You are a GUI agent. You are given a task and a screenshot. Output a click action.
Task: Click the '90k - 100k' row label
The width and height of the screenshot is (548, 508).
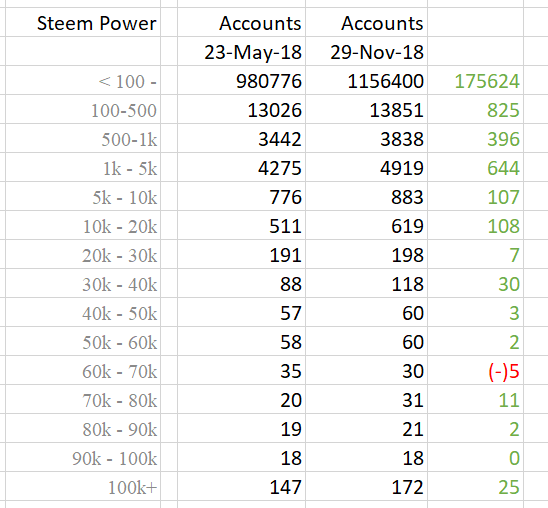pos(114,458)
